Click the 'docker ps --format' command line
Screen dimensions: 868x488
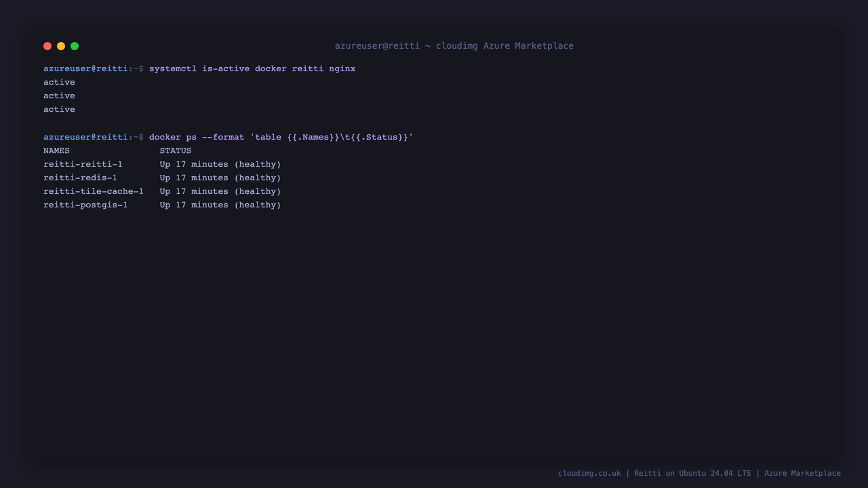click(x=281, y=137)
